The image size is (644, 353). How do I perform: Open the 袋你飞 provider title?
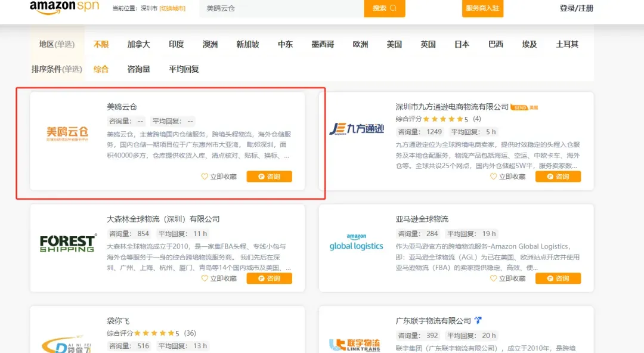pyautogui.click(x=118, y=321)
